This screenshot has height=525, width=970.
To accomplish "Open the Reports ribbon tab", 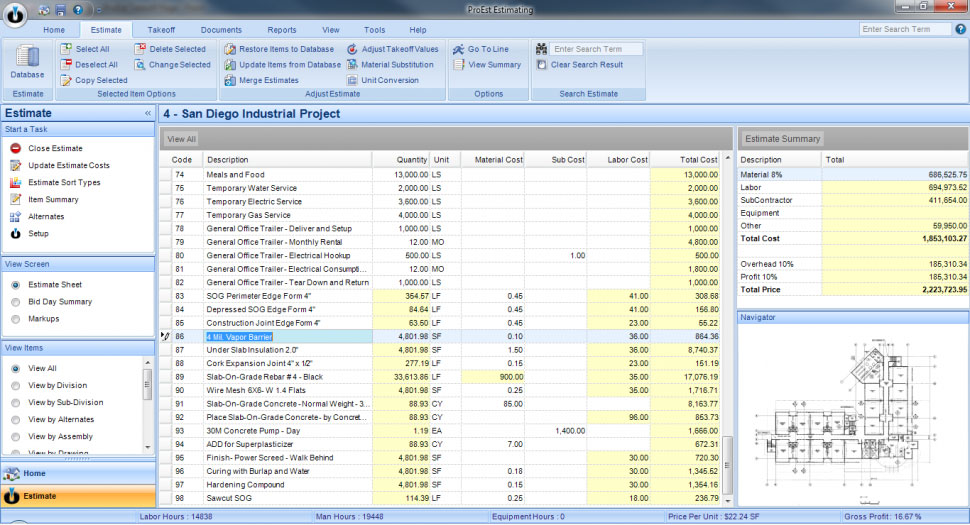I will [x=282, y=30].
